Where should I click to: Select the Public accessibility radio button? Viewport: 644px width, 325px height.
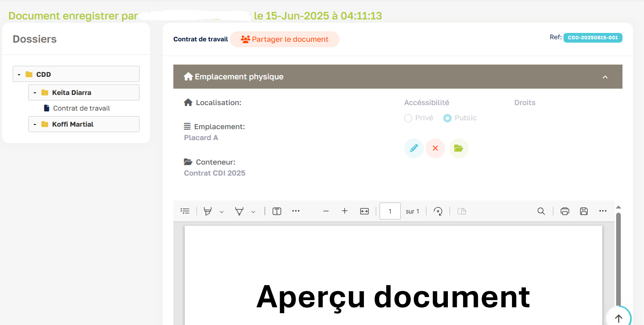(x=447, y=118)
